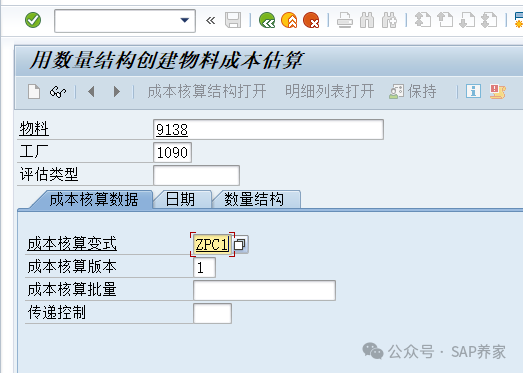Switch to the 日期 tab
Screen dimensions: 523x373
(180, 200)
